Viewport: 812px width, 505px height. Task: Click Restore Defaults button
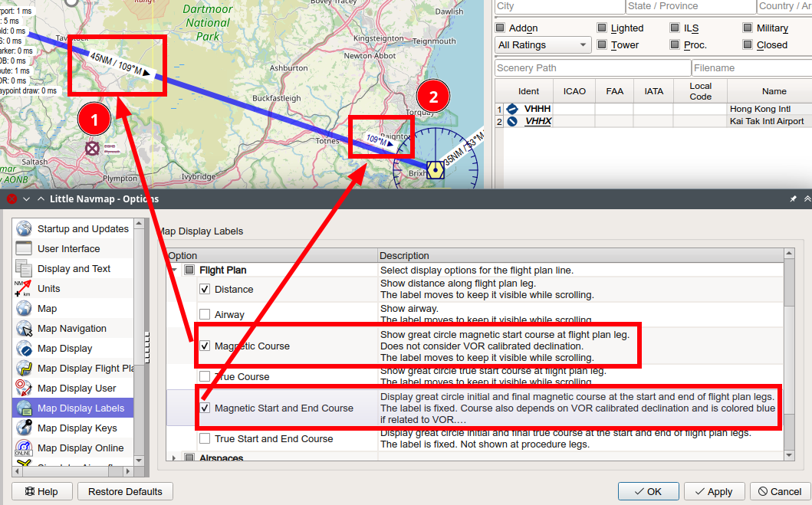tap(125, 491)
